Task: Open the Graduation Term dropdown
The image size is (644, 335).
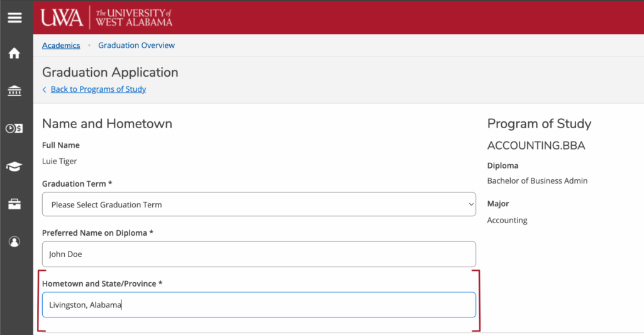Action: pyautogui.click(x=258, y=204)
